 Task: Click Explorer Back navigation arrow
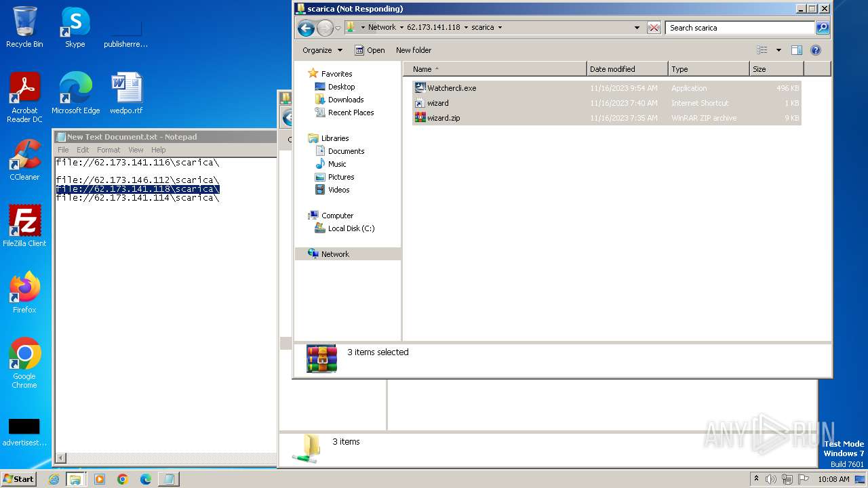coord(306,28)
